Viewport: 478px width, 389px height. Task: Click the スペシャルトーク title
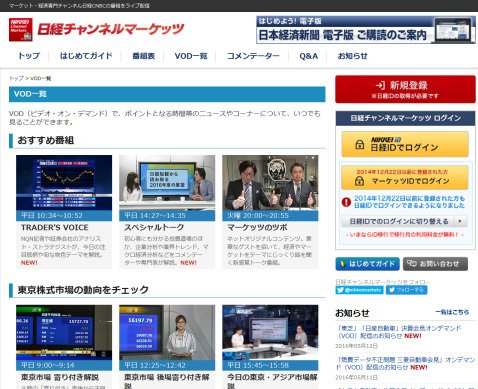pyautogui.click(x=154, y=228)
